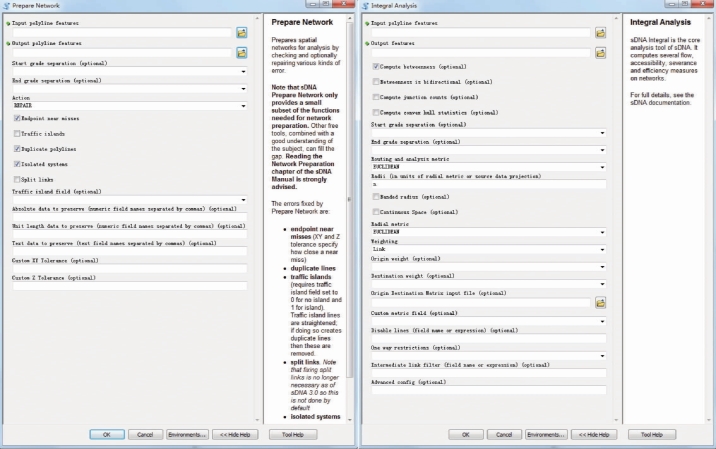Open Tool Help in Integral Analysis window
The height and width of the screenshot is (449, 716).
pyautogui.click(x=652, y=434)
